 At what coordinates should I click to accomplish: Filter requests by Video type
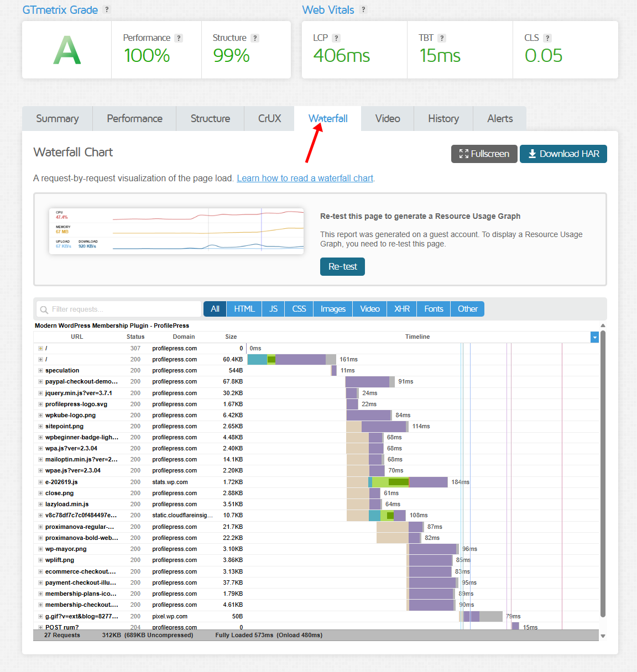click(x=370, y=309)
